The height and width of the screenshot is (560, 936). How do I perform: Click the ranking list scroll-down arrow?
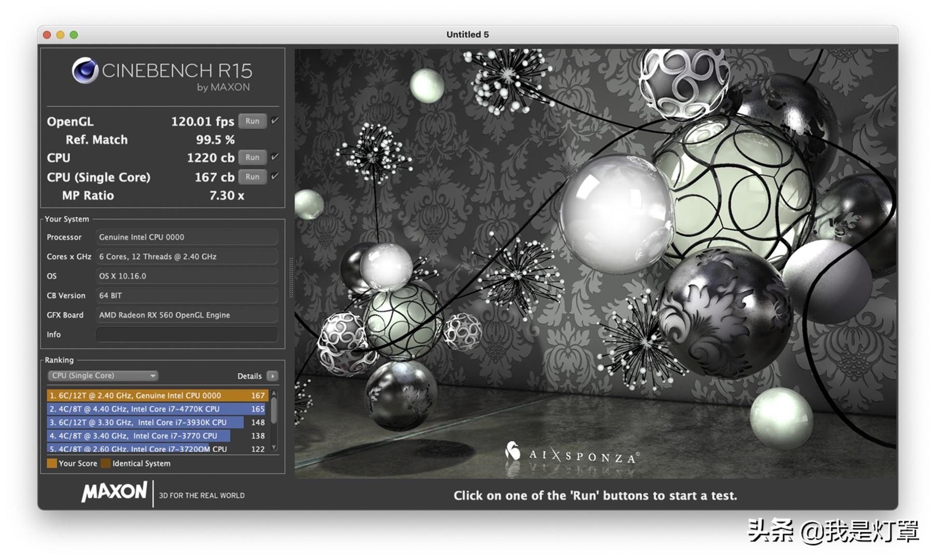(274, 447)
